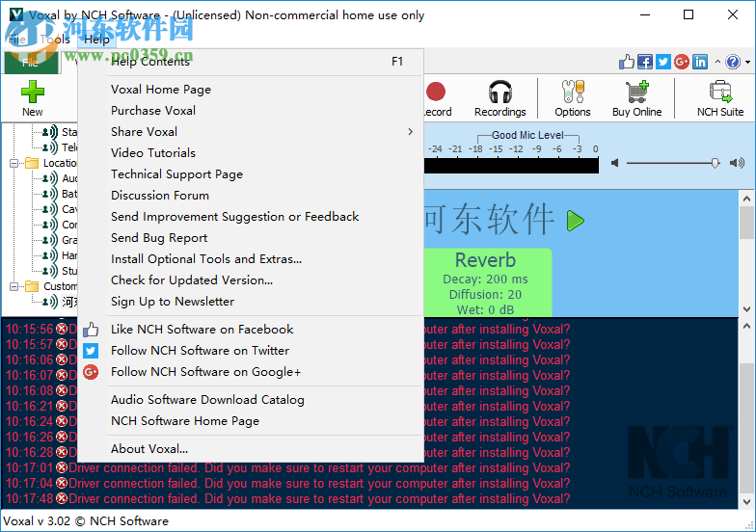Screen dimensions: 756x532
Task: Click the small up caret beside LinkedIn icon
Action: [717, 62]
